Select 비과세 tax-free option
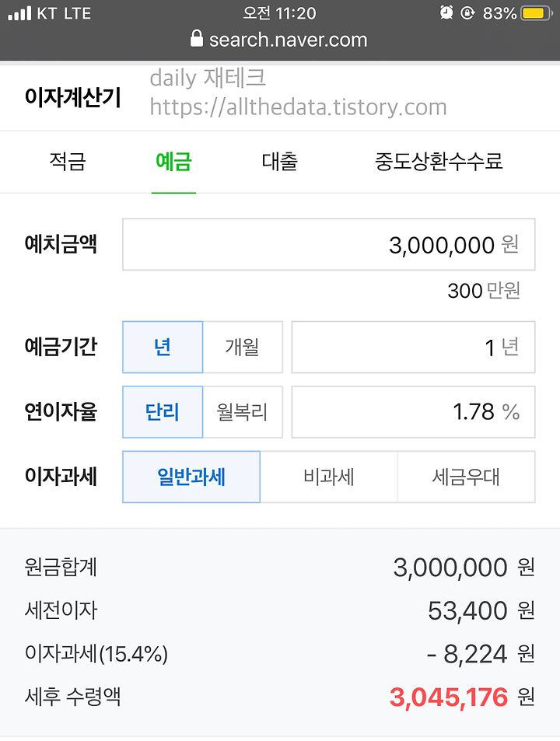Viewport: 560px width, 741px height. click(329, 477)
